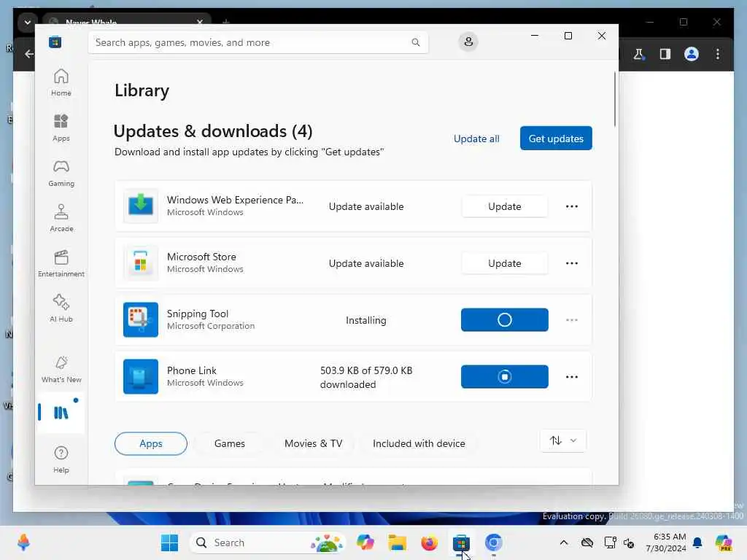Click the browser window's profile avatar

click(692, 54)
